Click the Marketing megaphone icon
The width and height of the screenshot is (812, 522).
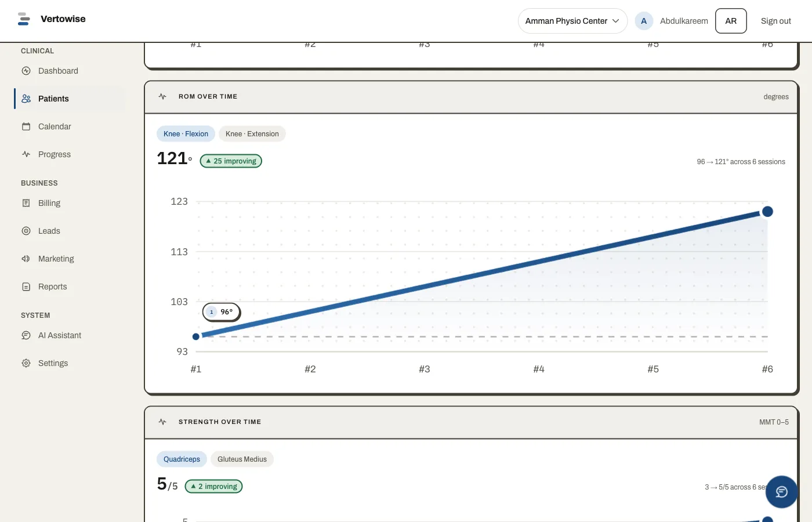point(26,259)
